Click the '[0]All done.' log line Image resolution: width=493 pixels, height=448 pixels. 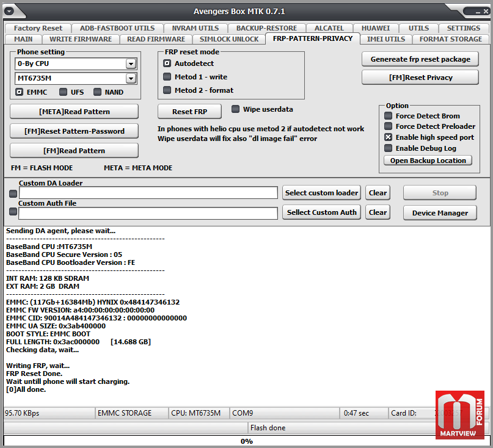[x=26, y=389]
